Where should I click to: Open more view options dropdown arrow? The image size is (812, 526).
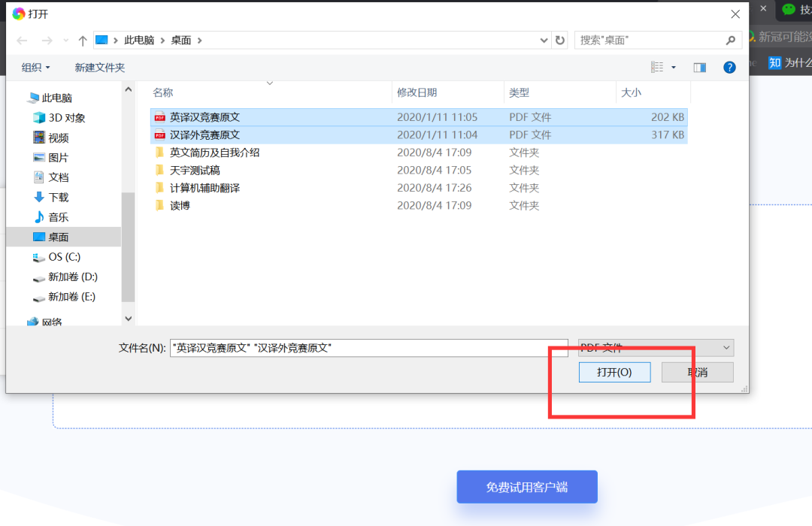pos(673,68)
